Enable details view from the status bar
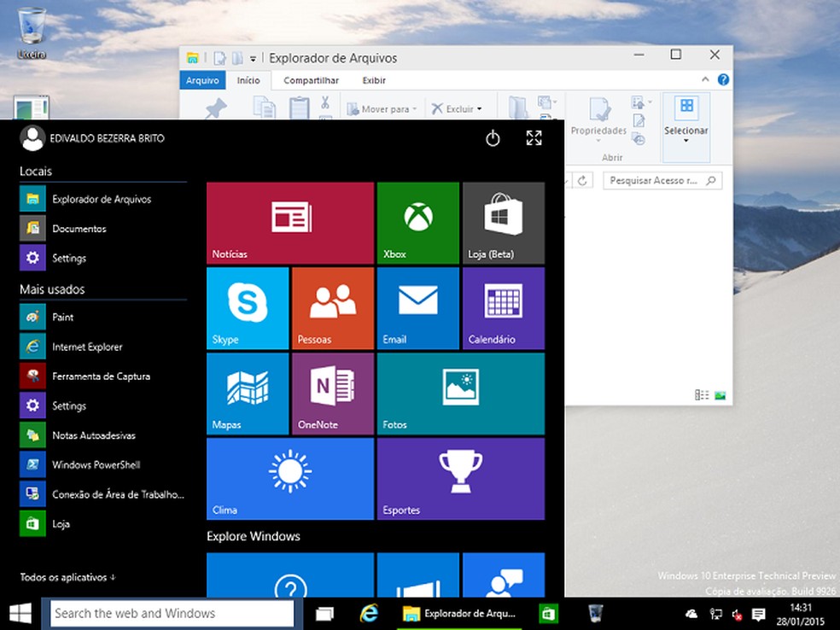This screenshot has width=840, height=630. (x=703, y=394)
